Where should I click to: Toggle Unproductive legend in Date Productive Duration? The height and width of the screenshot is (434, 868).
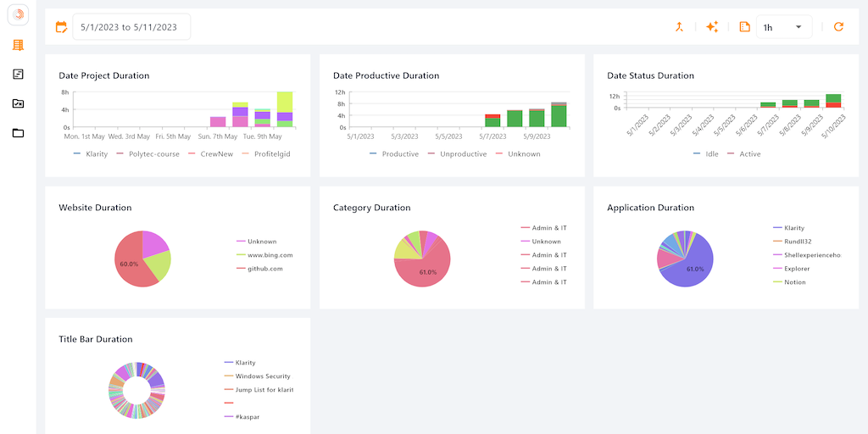[x=456, y=154]
